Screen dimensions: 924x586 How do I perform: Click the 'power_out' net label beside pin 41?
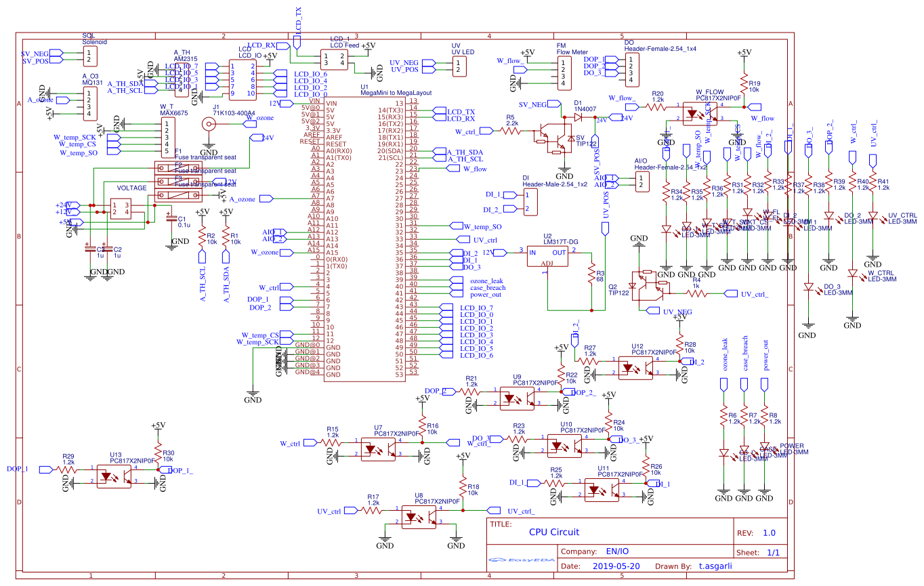pyautogui.click(x=486, y=294)
